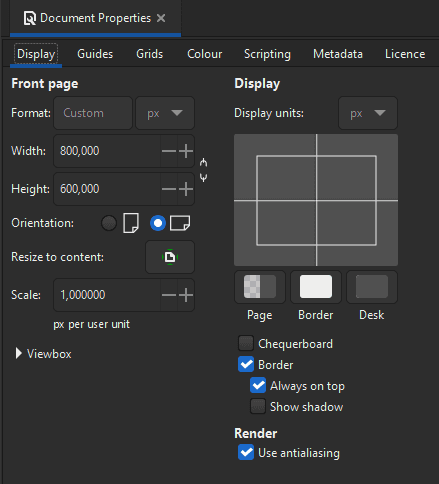Screen dimensions: 439x484
Task: Open the Format units px dropdown
Action: [x=165, y=113]
